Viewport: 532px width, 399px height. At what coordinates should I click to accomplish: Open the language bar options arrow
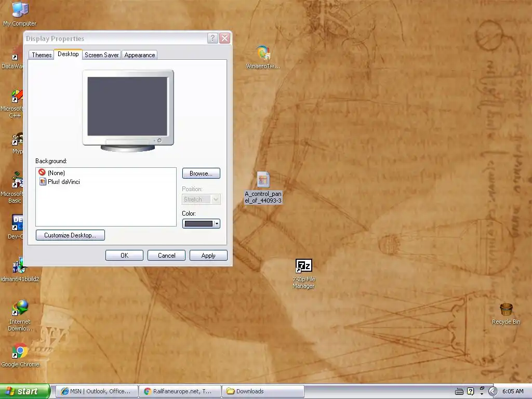pos(482,394)
